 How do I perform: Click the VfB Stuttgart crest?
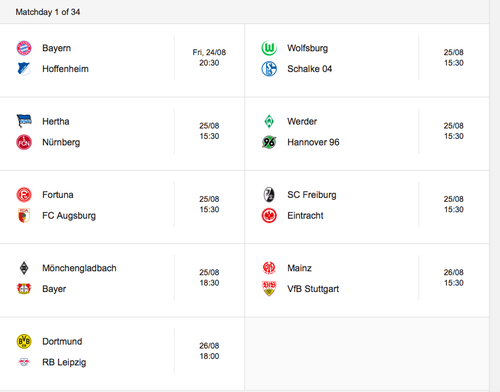point(269,289)
